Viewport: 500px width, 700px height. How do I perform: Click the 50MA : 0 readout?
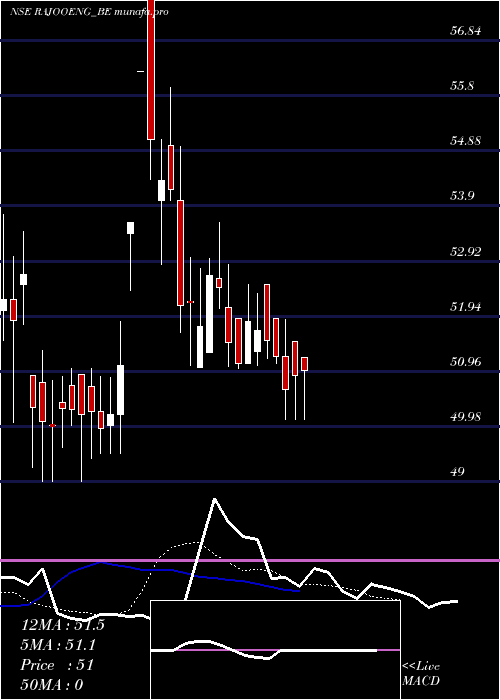coord(52,684)
